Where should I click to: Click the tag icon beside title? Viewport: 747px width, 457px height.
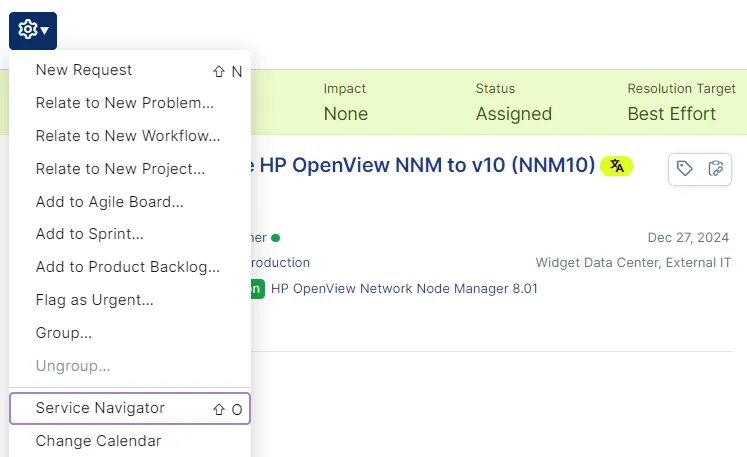(685, 169)
